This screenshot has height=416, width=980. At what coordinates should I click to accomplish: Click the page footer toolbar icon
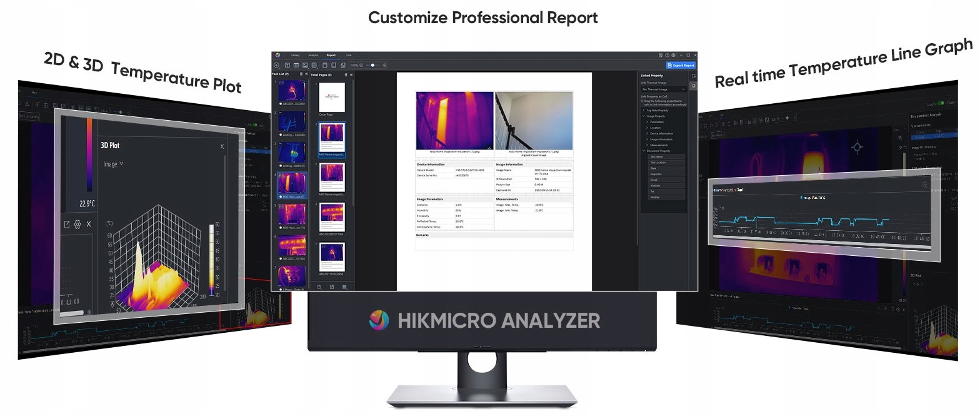tap(334, 65)
